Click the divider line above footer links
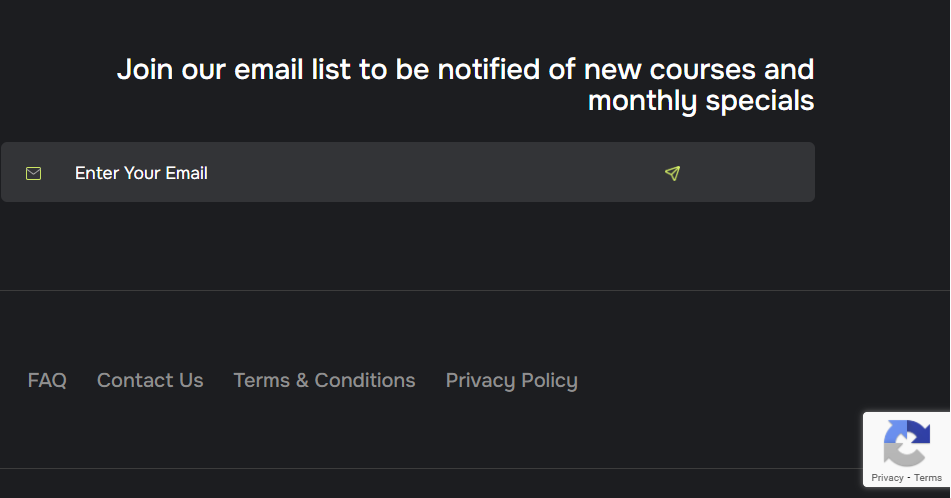 (x=475, y=290)
